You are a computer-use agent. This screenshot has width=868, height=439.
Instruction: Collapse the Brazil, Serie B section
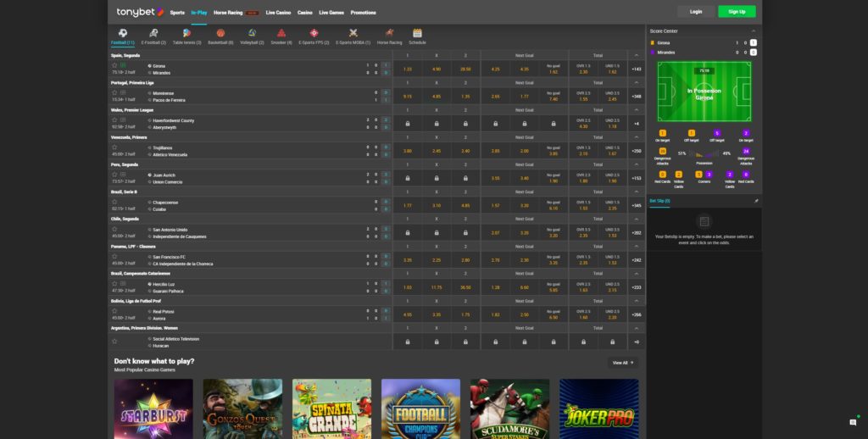tap(636, 192)
